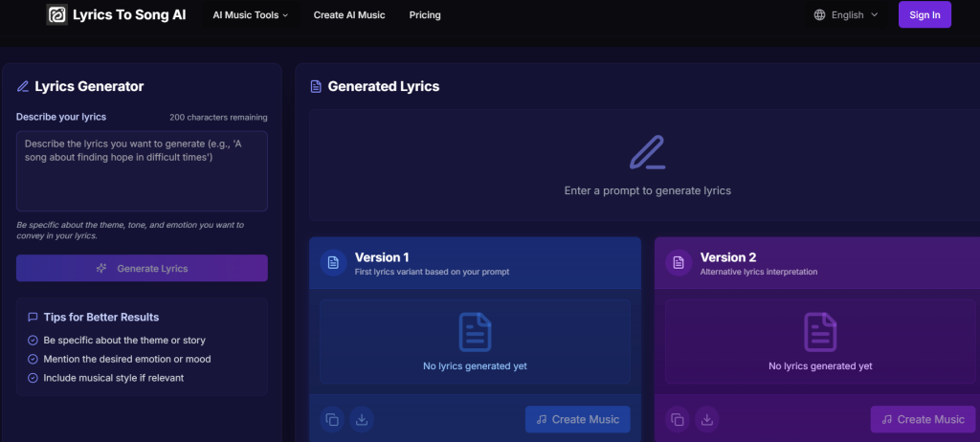This screenshot has width=980, height=442.
Task: Click Create Music under Version 1
Action: coord(577,419)
